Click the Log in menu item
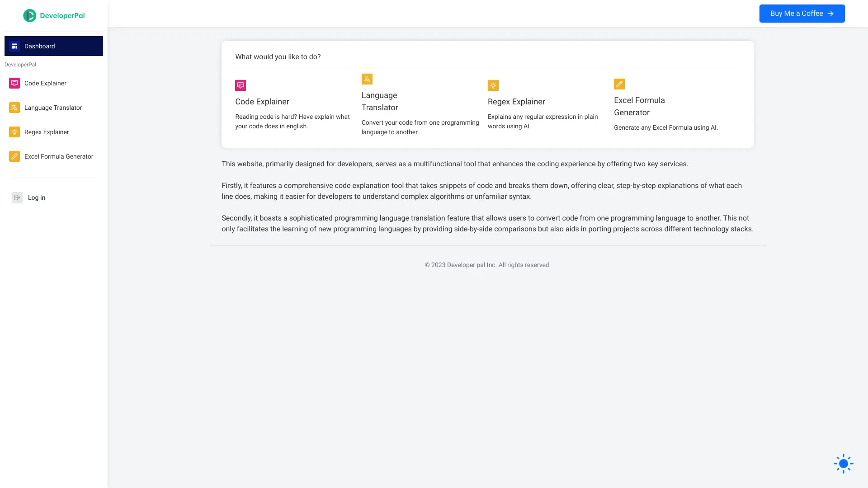 tap(36, 197)
